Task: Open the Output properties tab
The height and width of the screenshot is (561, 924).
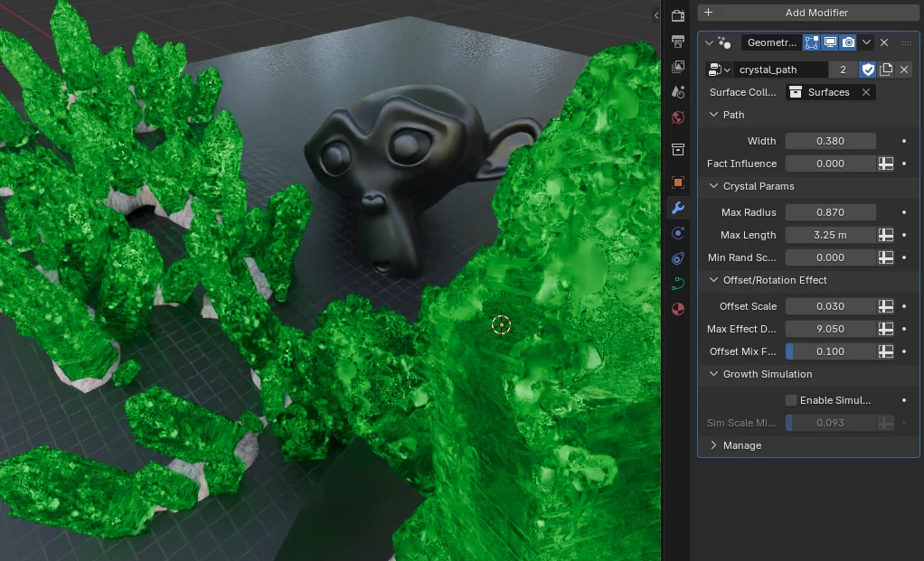Action: click(678, 41)
